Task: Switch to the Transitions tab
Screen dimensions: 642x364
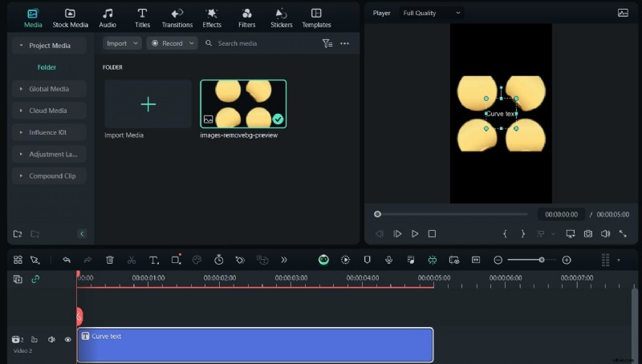Action: [177, 18]
